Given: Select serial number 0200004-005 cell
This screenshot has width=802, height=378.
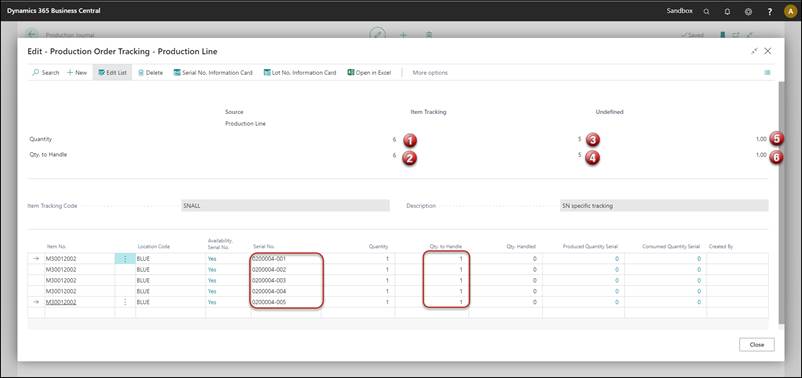Looking at the screenshot, I should [x=285, y=302].
